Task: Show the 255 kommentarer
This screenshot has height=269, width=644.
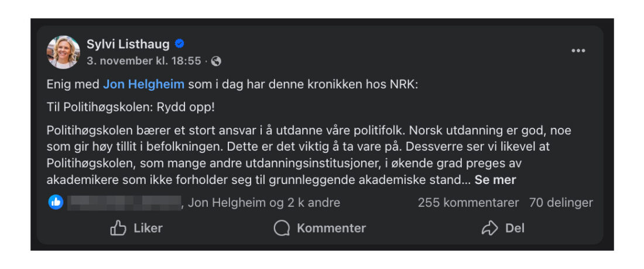Action: [468, 203]
